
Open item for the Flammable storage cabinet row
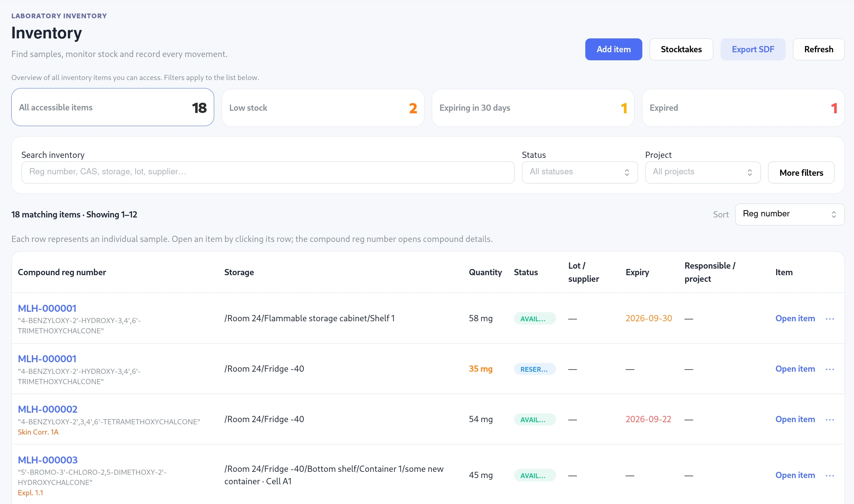(795, 318)
